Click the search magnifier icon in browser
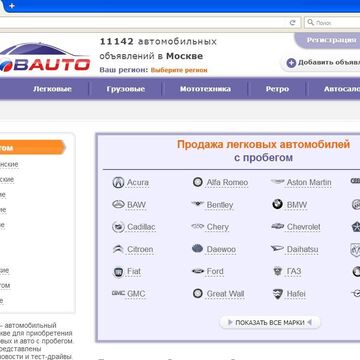Screen dimensions: 360x360 pyautogui.click(x=311, y=22)
